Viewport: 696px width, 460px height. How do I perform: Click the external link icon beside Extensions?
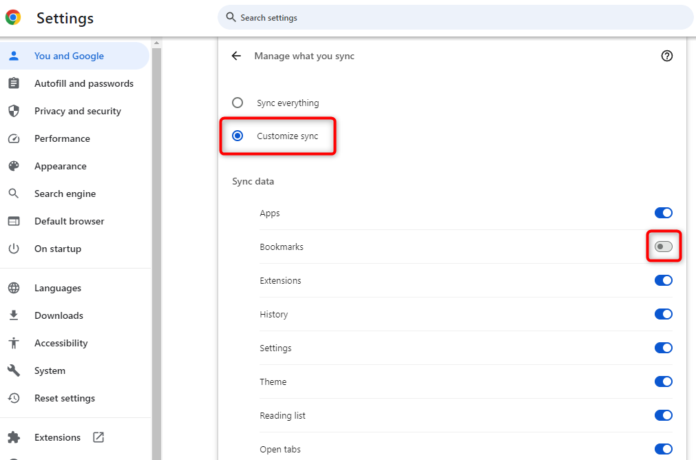click(x=98, y=437)
